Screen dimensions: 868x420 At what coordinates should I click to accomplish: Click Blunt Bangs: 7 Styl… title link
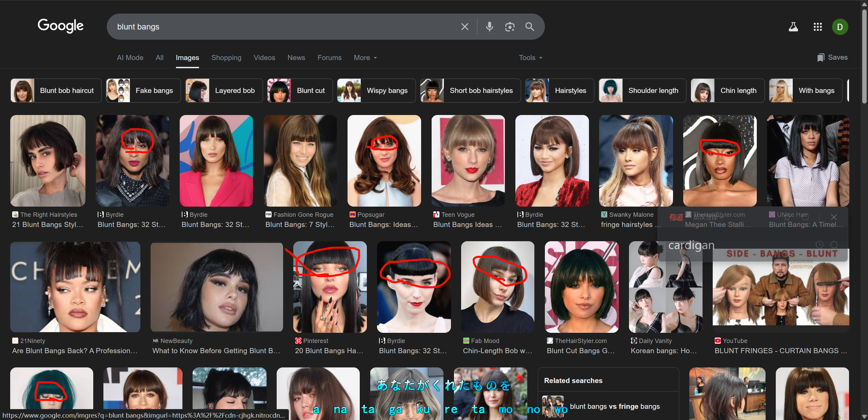pos(300,225)
